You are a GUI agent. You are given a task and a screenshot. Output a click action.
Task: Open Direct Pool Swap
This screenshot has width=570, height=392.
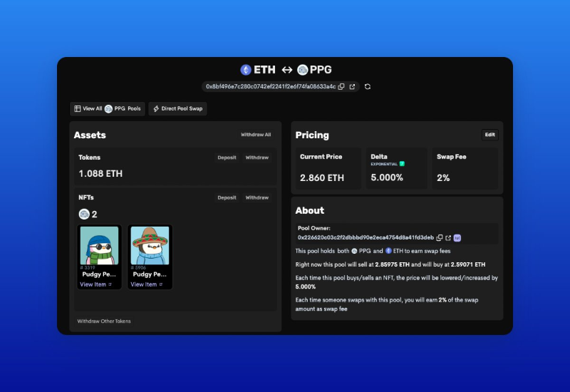click(177, 109)
